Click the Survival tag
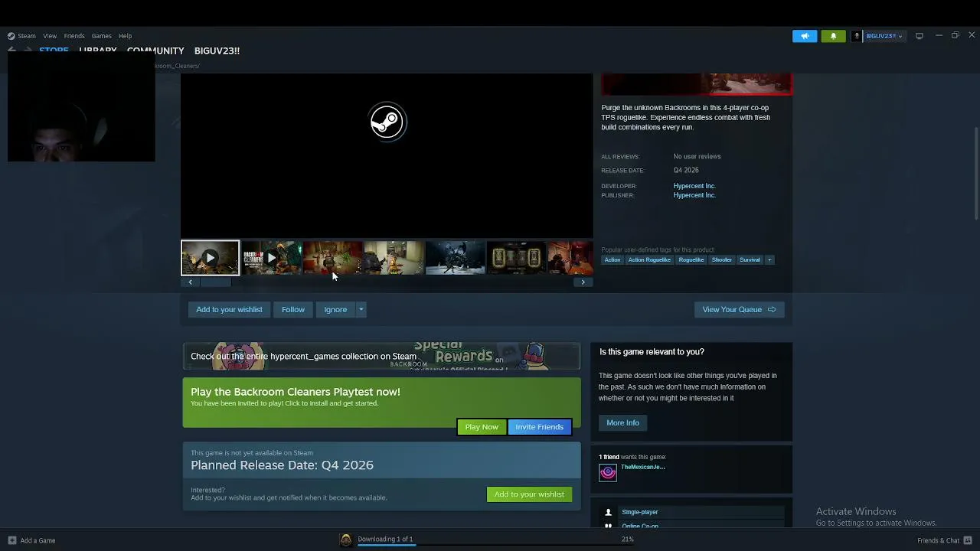 [x=750, y=259]
